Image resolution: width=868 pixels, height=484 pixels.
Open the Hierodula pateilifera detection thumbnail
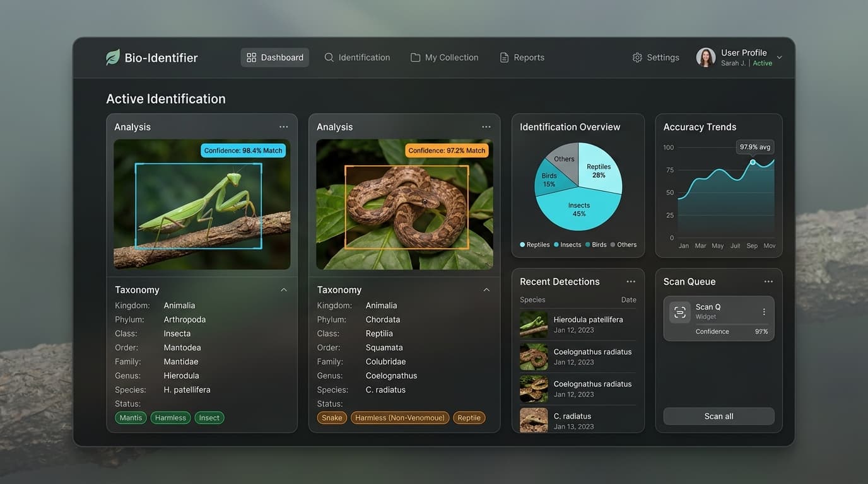(x=534, y=325)
